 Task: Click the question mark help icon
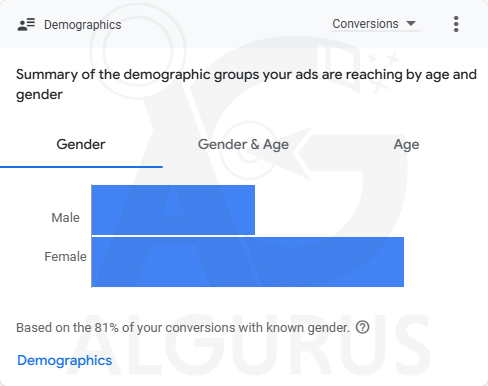(362, 327)
